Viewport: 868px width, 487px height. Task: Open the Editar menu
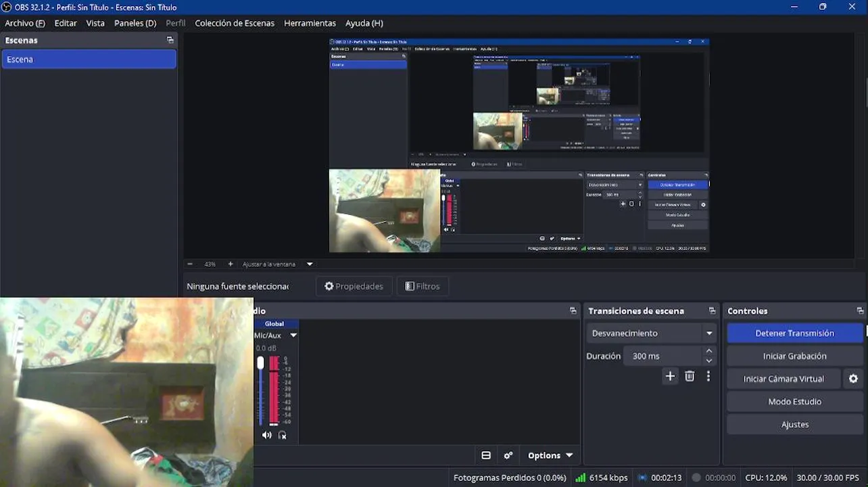(x=66, y=23)
